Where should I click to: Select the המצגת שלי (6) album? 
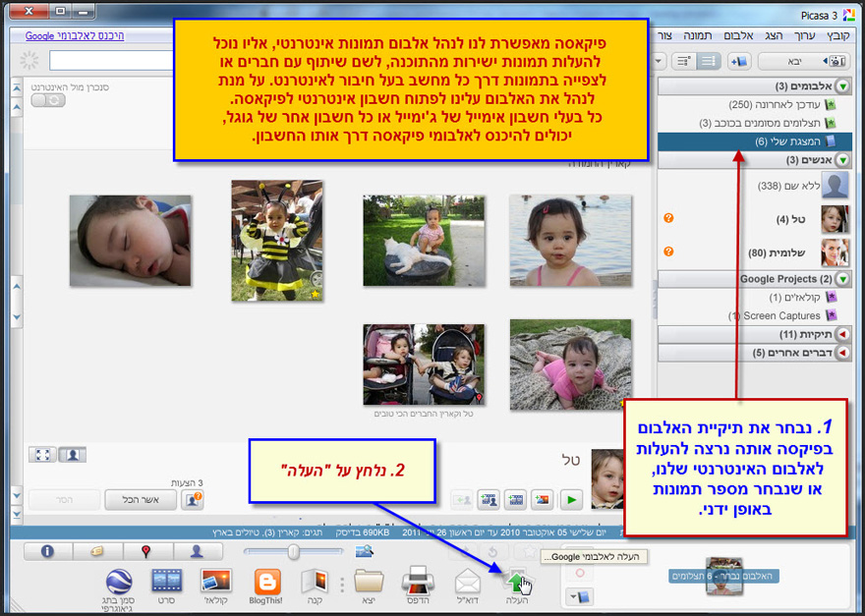(x=755, y=141)
